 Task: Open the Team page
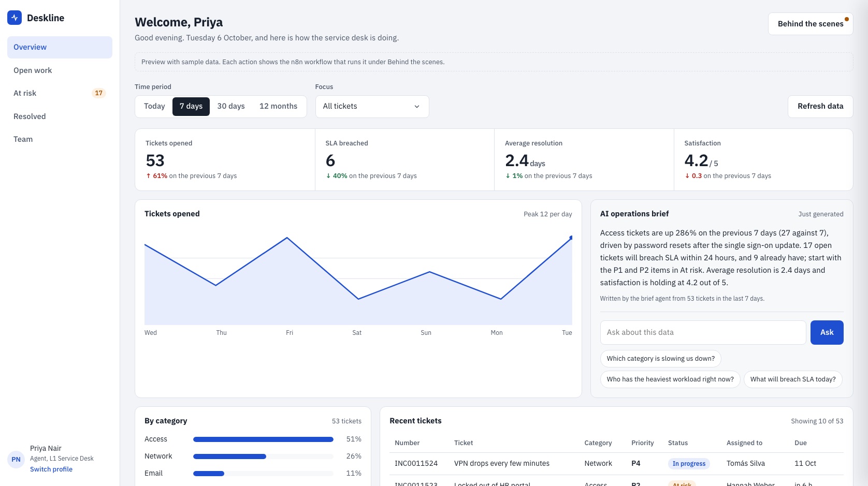(x=60, y=139)
